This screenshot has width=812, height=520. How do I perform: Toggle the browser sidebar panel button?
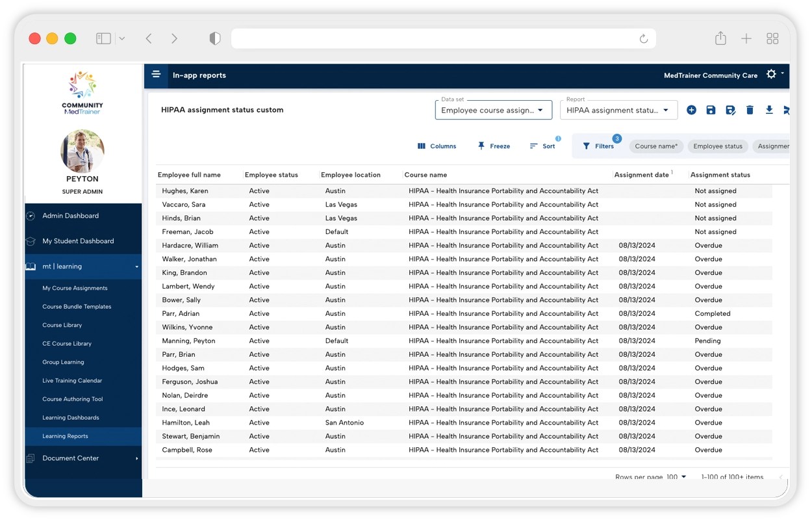pos(104,39)
